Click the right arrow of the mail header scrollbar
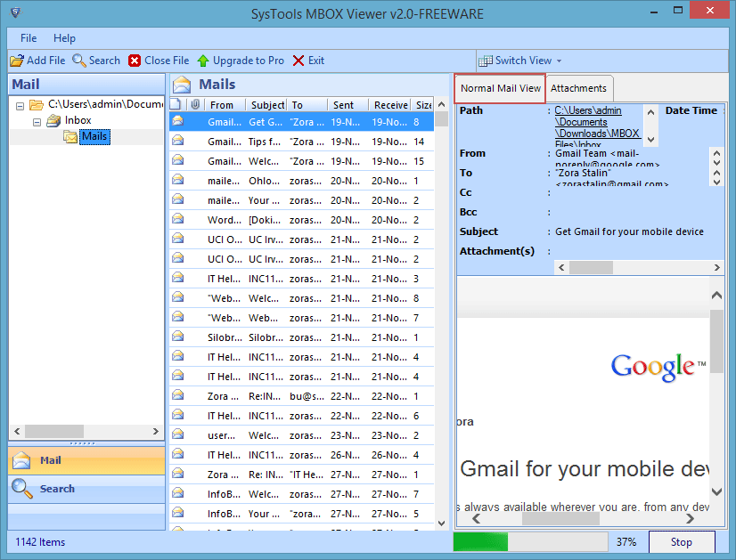This screenshot has height=560, width=736. pyautogui.click(x=716, y=267)
